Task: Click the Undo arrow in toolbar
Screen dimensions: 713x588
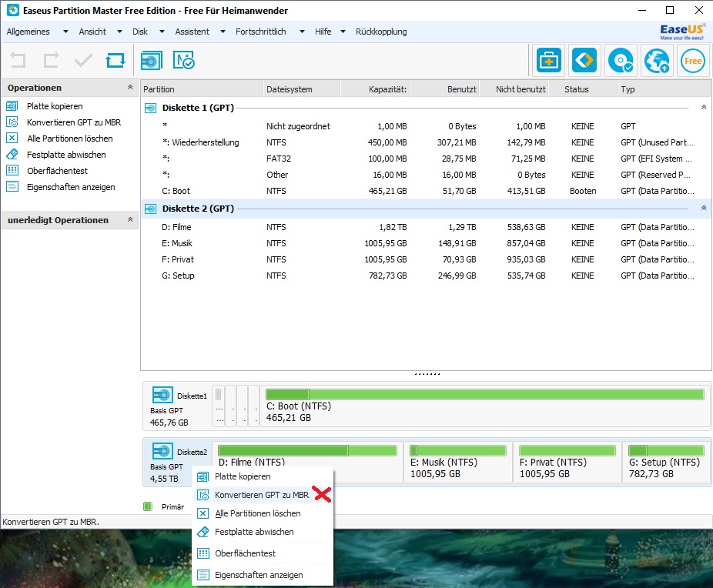Action: [18, 60]
